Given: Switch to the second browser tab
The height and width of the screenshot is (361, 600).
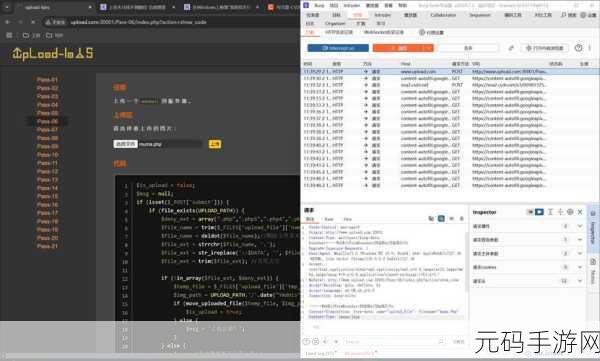Looking at the screenshot, I should click(138, 7).
